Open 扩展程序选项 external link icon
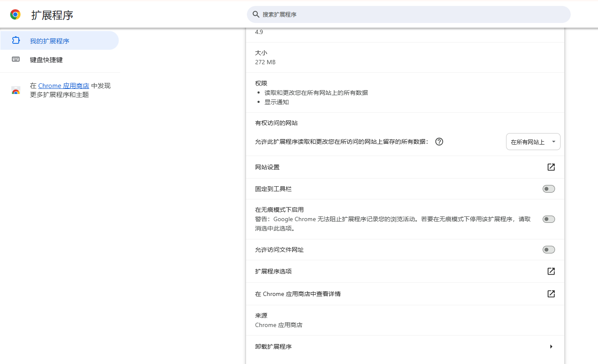The width and height of the screenshot is (598, 364). [x=551, y=271]
